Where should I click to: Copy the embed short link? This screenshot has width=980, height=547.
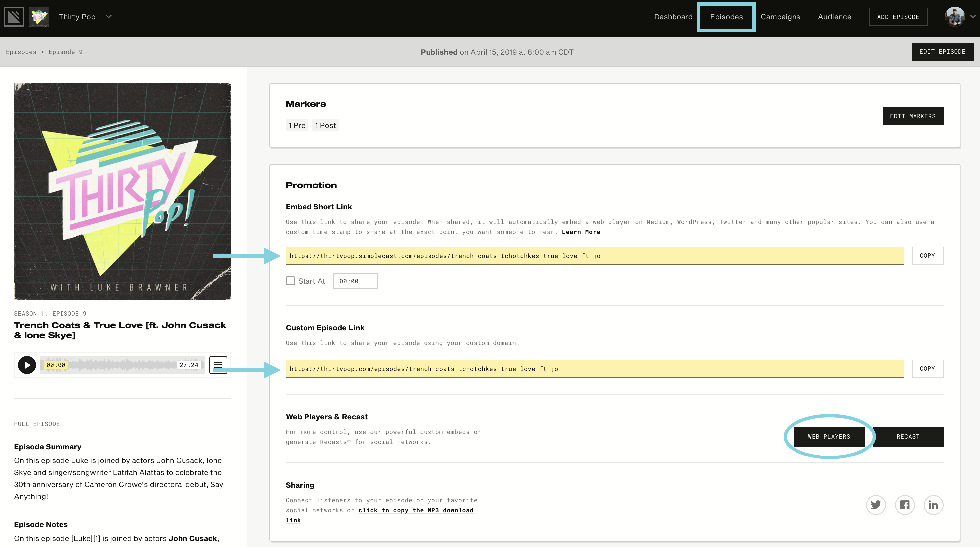coord(927,256)
